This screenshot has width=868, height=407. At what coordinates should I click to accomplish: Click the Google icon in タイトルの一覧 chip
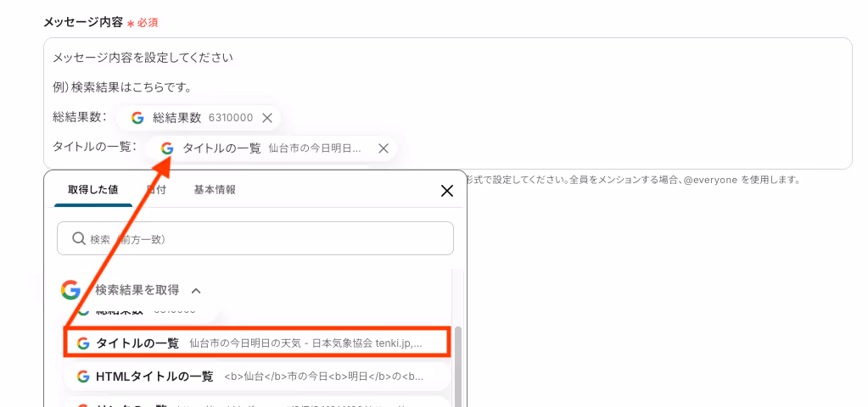click(x=167, y=148)
